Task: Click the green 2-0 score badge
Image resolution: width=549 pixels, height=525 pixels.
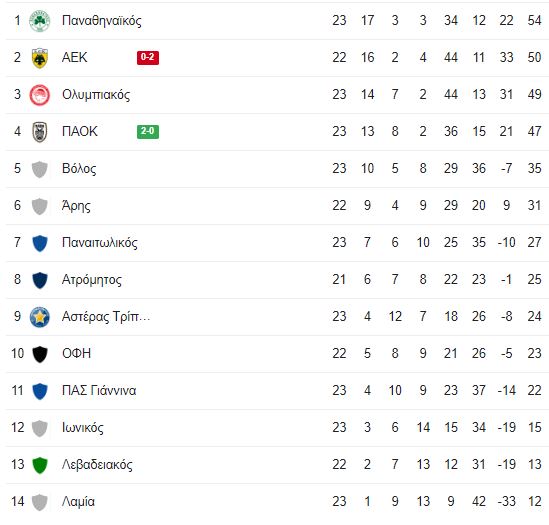Action: 148,132
